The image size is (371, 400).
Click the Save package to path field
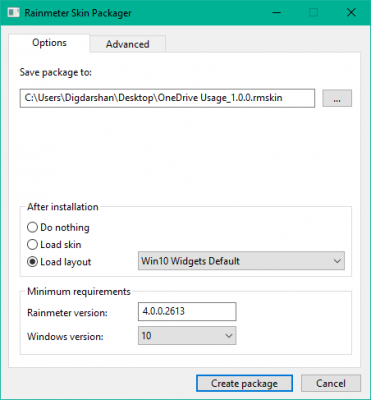(167, 98)
